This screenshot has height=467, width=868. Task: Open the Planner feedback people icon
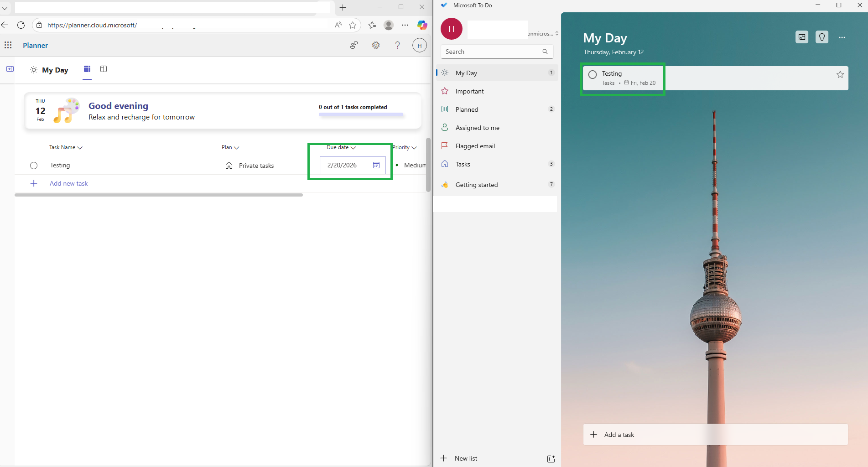[354, 45]
